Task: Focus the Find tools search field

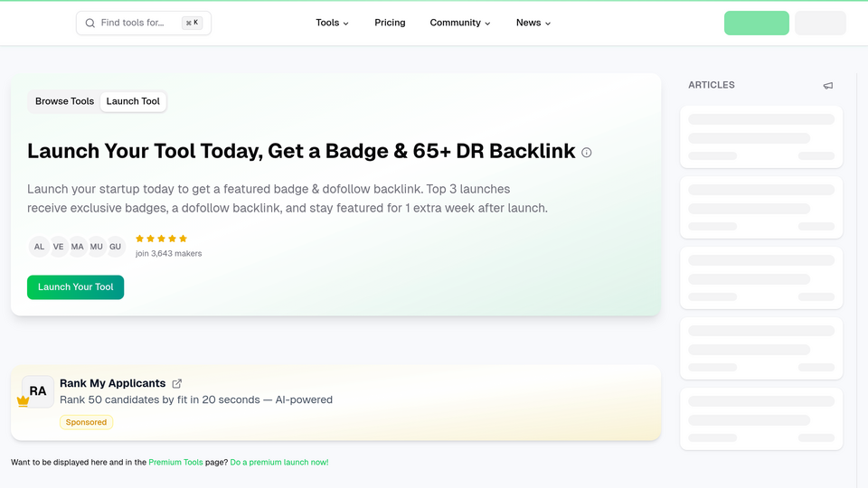Action: click(x=144, y=23)
